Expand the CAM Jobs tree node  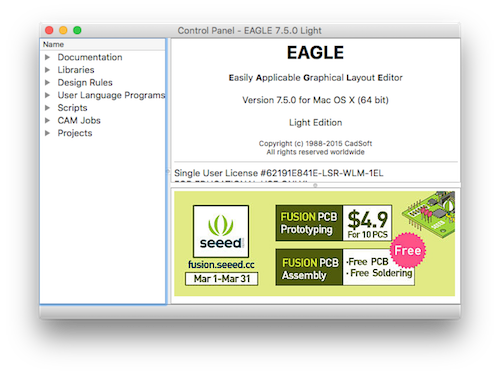click(47, 121)
